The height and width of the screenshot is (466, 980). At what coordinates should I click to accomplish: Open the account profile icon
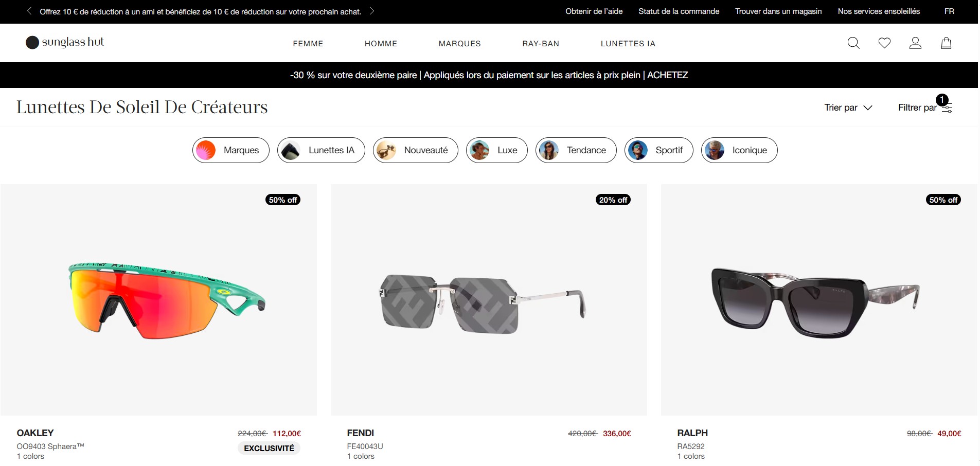tap(916, 43)
